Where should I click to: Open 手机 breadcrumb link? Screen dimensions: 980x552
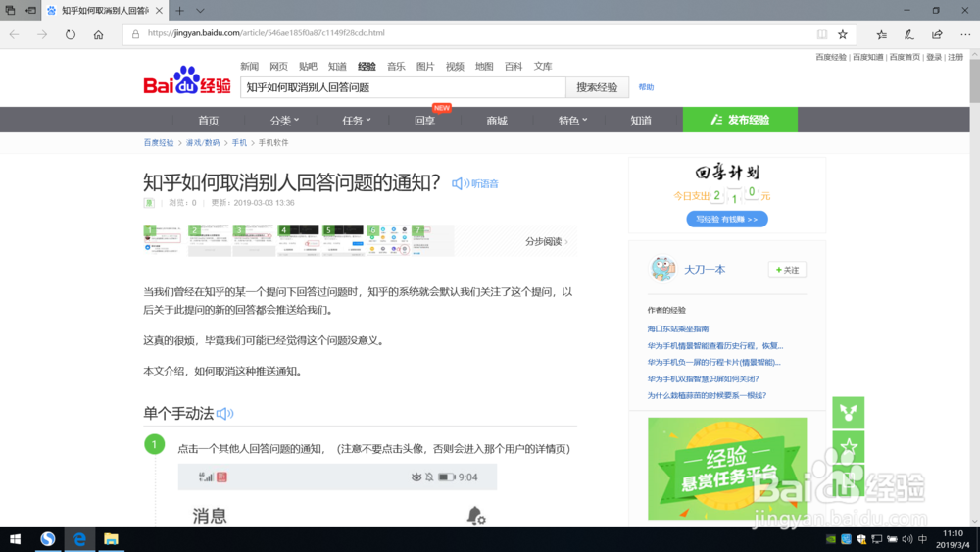click(x=239, y=142)
